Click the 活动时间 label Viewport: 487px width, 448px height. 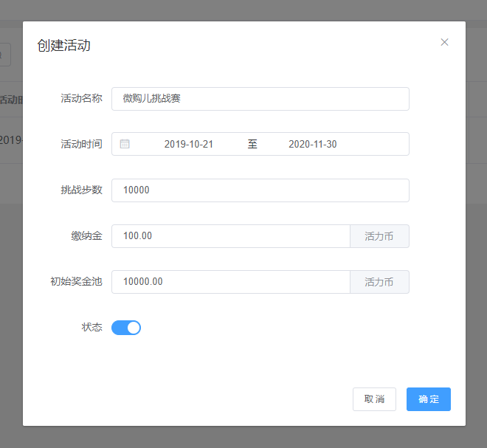[x=81, y=144]
